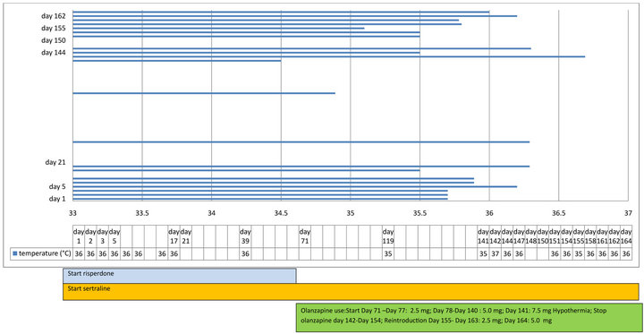Click x-axis tick label '37'
The width and height of the screenshot is (644, 334).
[629, 213]
